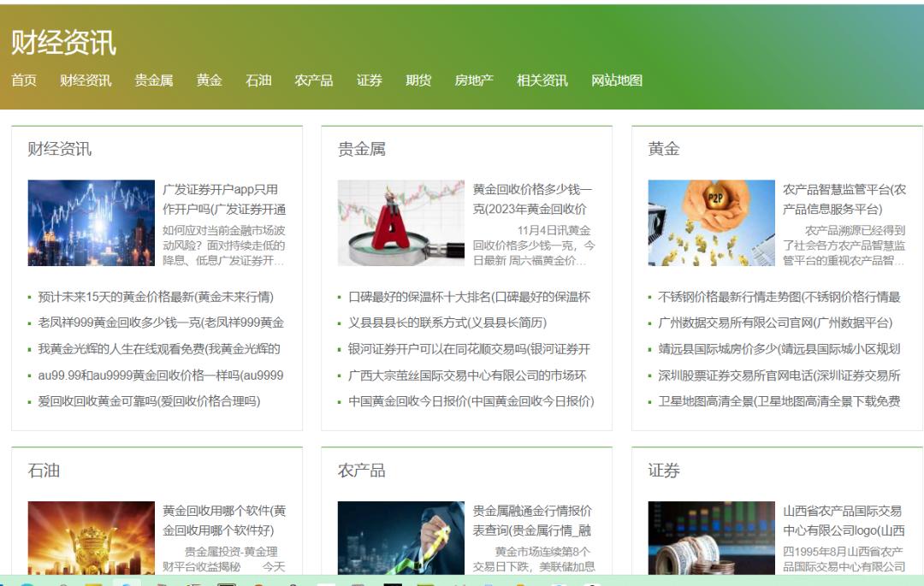The image size is (924, 586).
Task: Open the stock chart city thumbnail
Action: (x=91, y=222)
